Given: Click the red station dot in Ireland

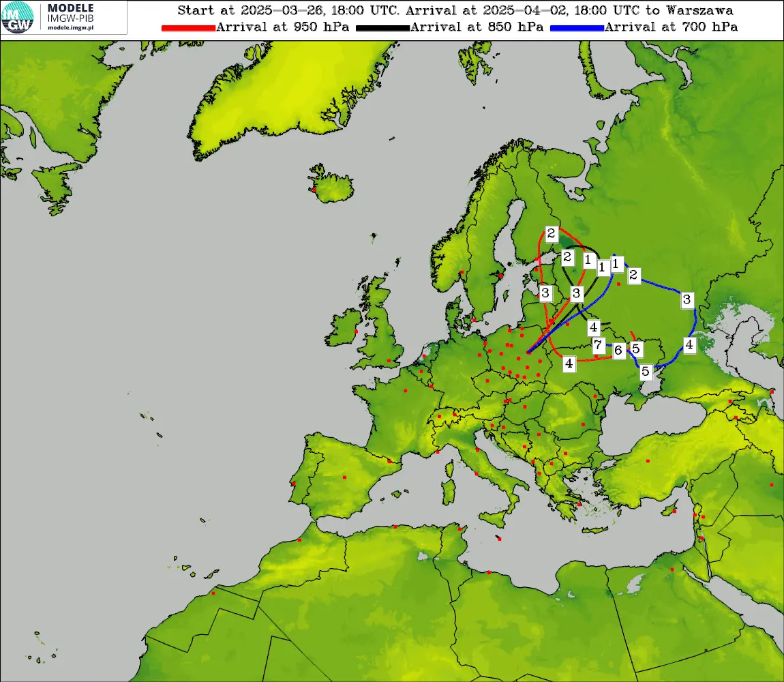Looking at the screenshot, I should [x=356, y=331].
